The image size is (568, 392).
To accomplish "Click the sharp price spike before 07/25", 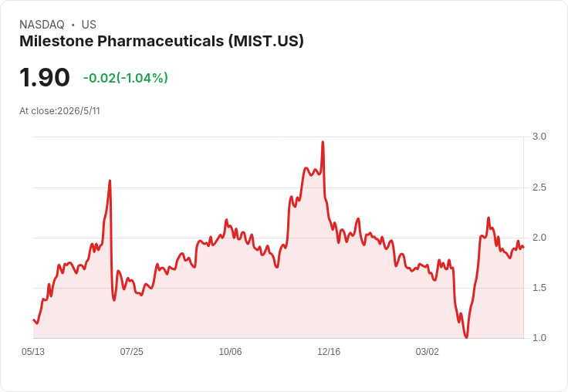I will point(110,181).
